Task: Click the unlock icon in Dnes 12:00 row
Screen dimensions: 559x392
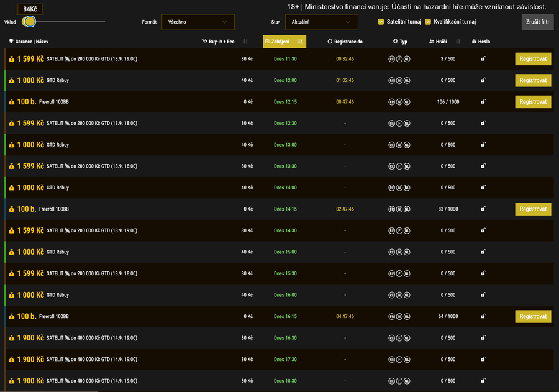Action: 483,80
